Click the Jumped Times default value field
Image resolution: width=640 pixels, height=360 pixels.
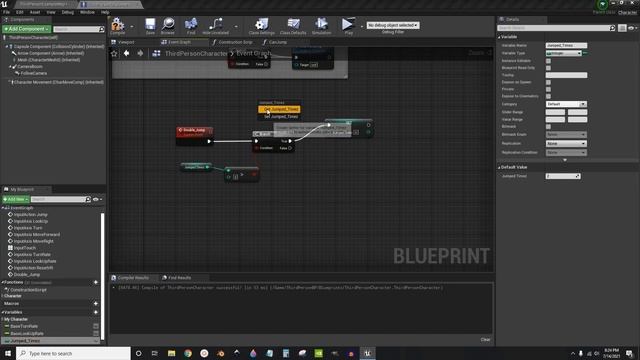[x=563, y=176]
